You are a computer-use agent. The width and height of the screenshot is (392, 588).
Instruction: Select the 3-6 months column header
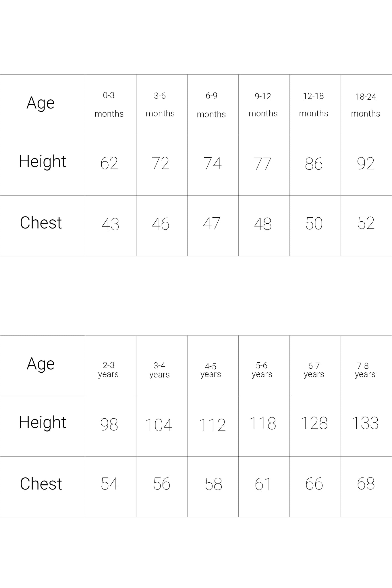(160, 105)
